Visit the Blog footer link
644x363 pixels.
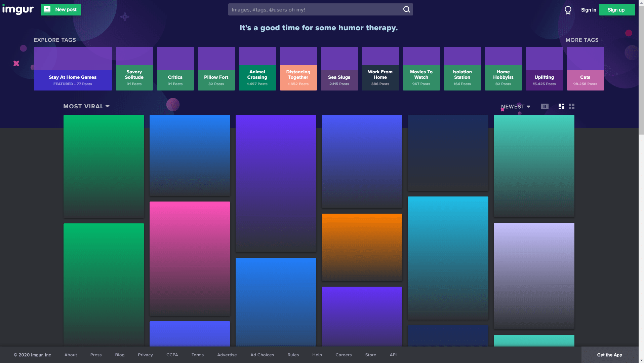pyautogui.click(x=120, y=355)
